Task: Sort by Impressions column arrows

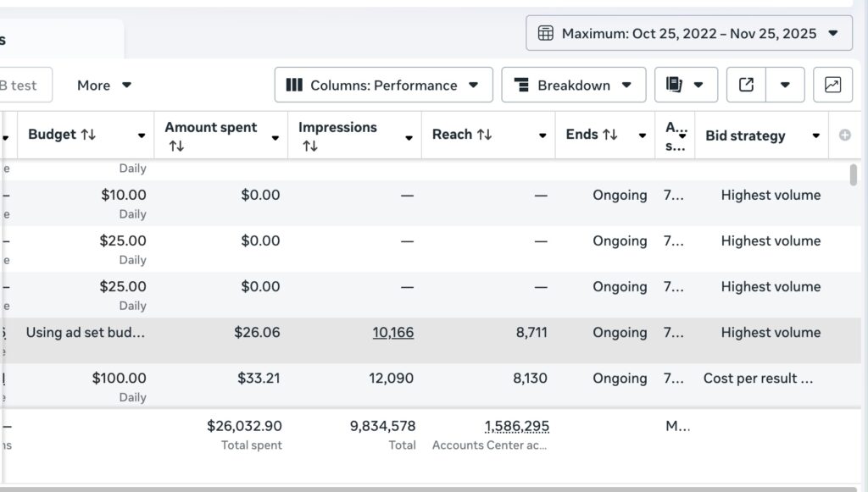Action: click(310, 146)
